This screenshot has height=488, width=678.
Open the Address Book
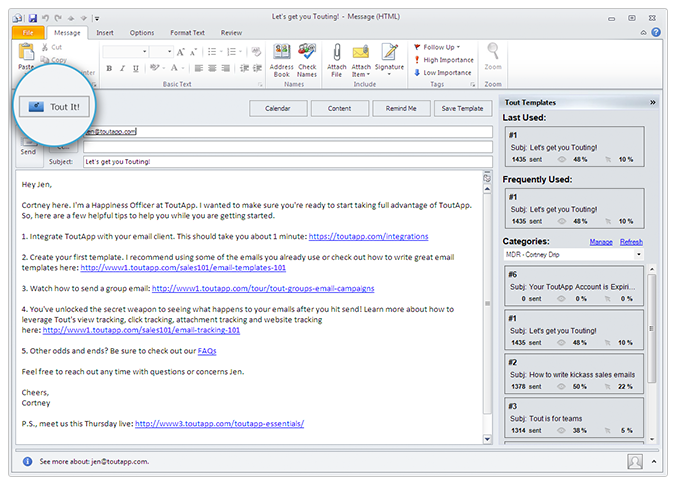(281, 61)
